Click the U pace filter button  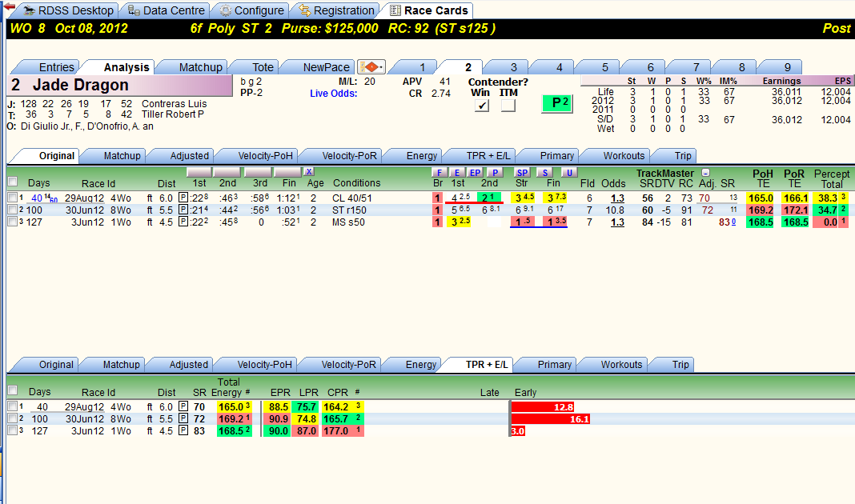(569, 172)
